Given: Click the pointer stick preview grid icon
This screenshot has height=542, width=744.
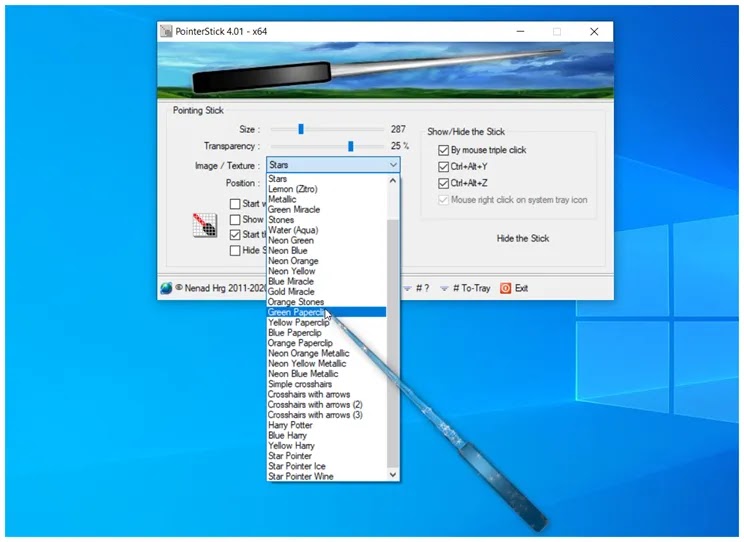Looking at the screenshot, I should pyautogui.click(x=205, y=225).
